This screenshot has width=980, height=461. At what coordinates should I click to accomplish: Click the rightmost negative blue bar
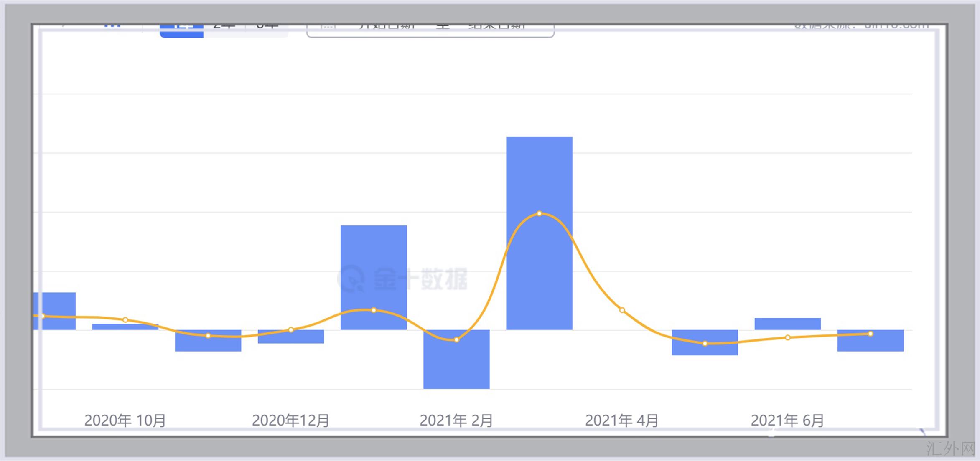pyautogui.click(x=870, y=344)
